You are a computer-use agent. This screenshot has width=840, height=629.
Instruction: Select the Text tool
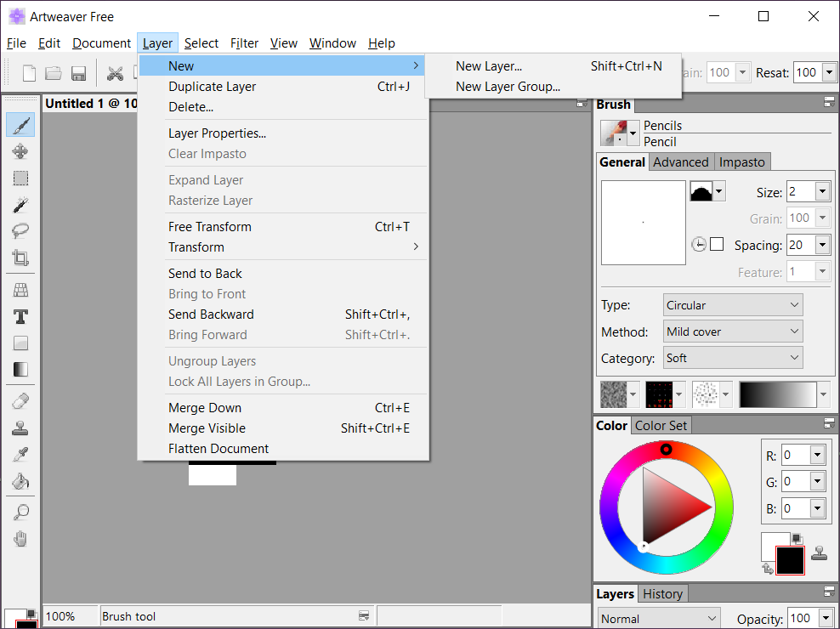[x=20, y=317]
